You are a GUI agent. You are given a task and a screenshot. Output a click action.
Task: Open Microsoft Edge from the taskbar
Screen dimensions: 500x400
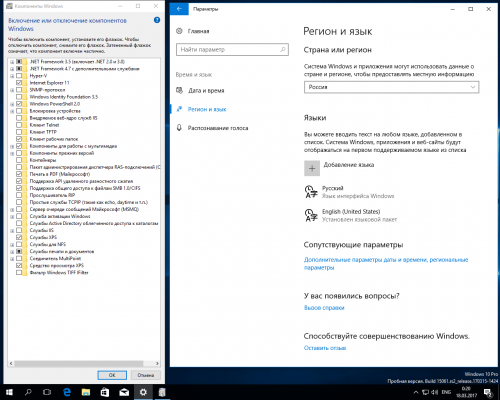point(67,392)
